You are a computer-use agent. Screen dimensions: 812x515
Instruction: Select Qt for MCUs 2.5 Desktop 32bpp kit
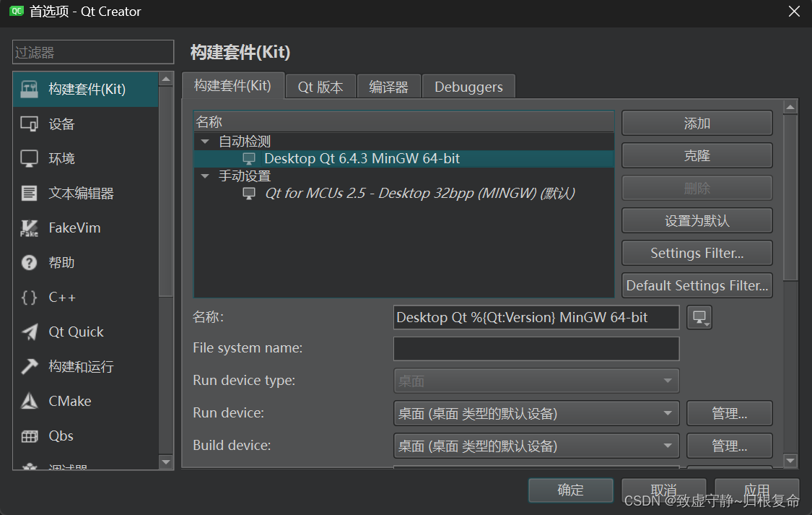click(x=404, y=194)
